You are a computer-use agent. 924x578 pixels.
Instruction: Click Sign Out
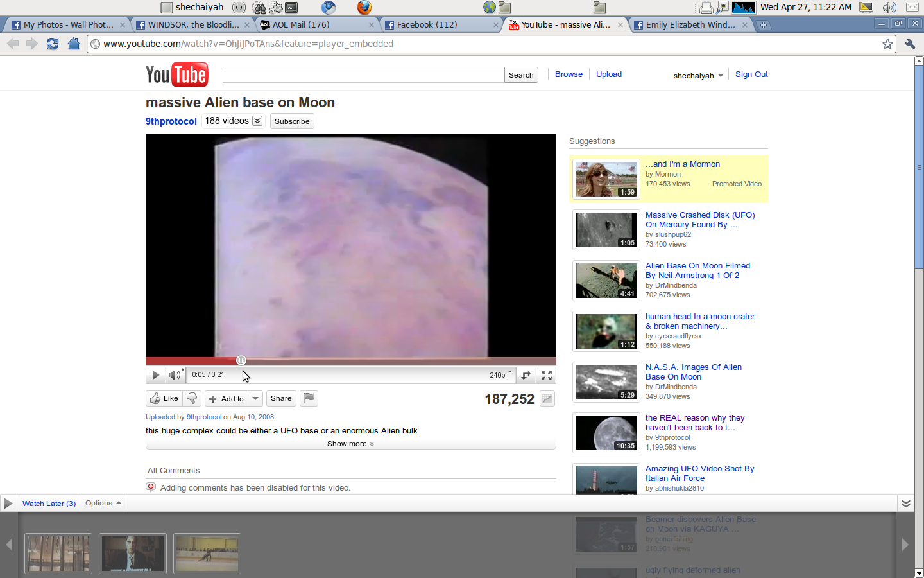tap(751, 74)
